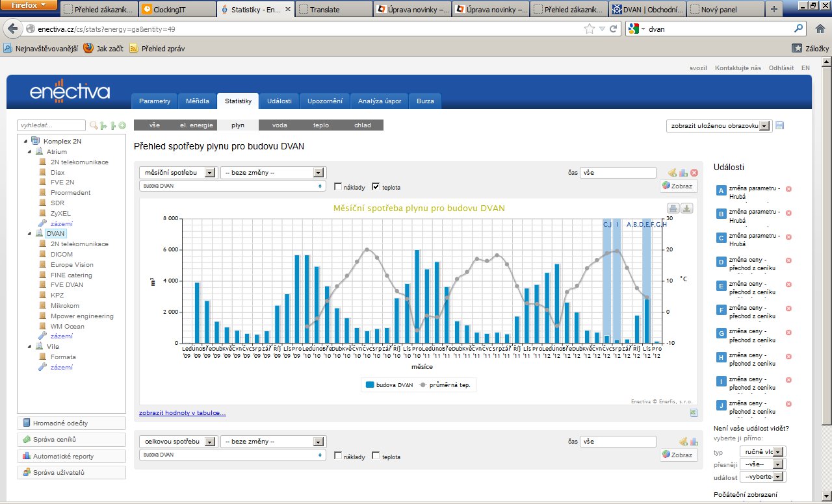
Task: Open zázemí under Atrium
Action: tap(62, 223)
